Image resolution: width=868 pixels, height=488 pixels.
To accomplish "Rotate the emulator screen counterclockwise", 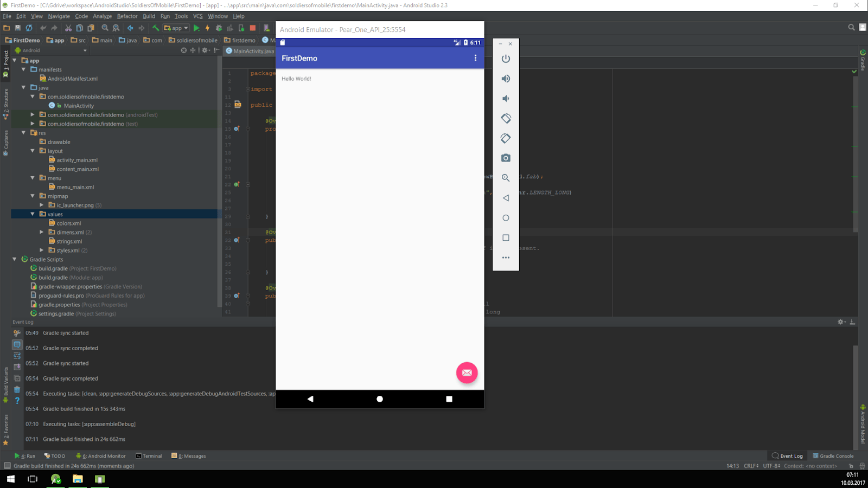I will (x=506, y=118).
